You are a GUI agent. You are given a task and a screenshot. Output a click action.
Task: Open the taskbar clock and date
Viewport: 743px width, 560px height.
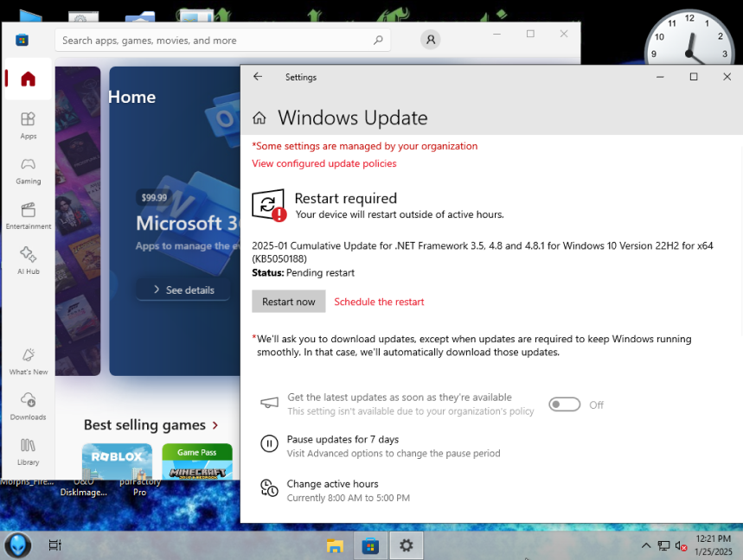pos(713,545)
